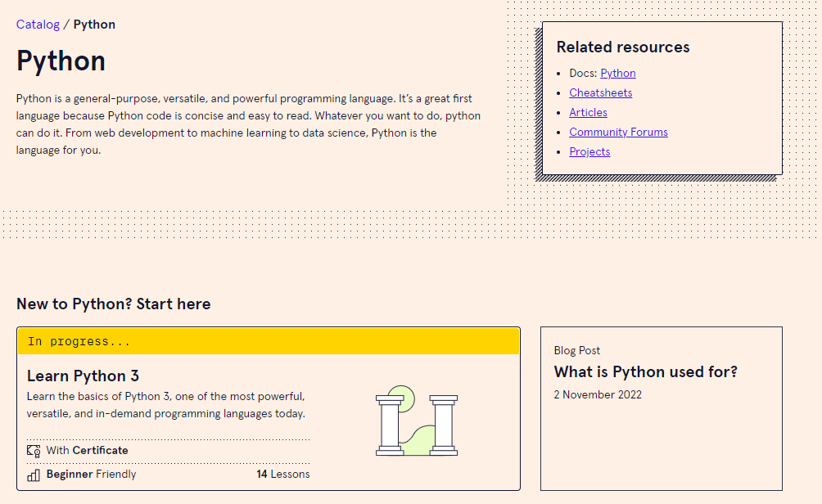Open the blog post 'What is Python used for?'
The width and height of the screenshot is (822, 504).
click(x=646, y=371)
